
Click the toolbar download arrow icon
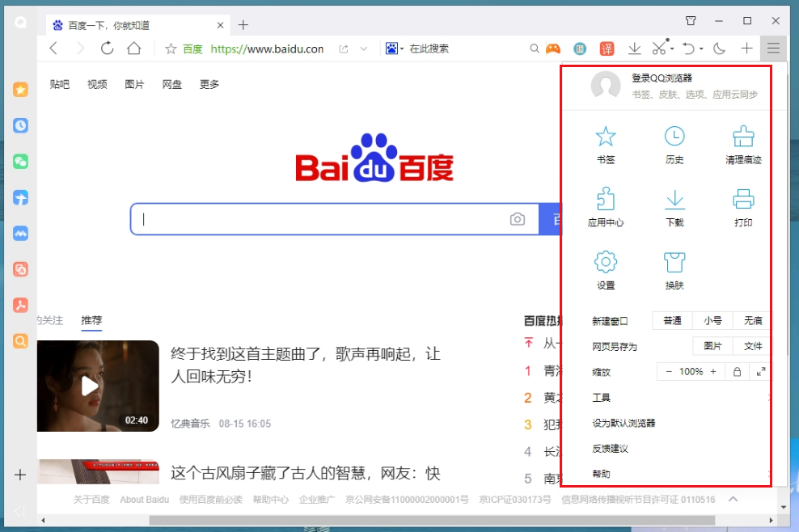[x=634, y=49]
